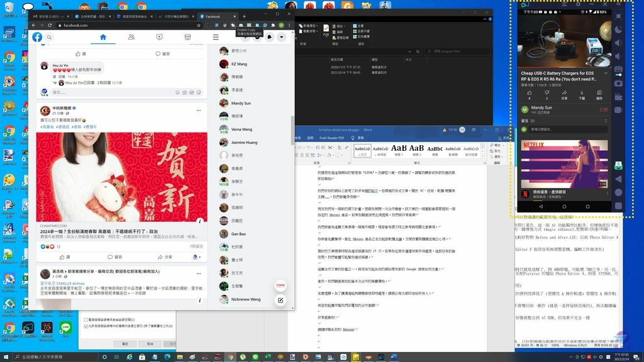Apply the 標題 2 style in Word
Image resolution: width=644 pixels, height=362 pixels.
pyautogui.click(x=416, y=150)
